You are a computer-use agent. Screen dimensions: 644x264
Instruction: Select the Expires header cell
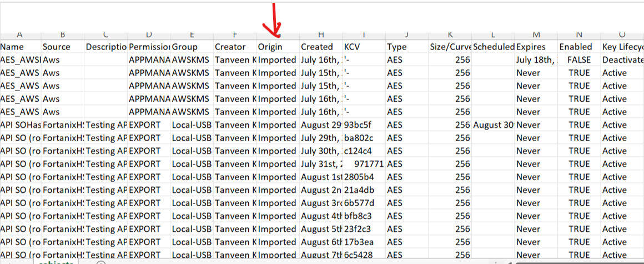click(536, 47)
